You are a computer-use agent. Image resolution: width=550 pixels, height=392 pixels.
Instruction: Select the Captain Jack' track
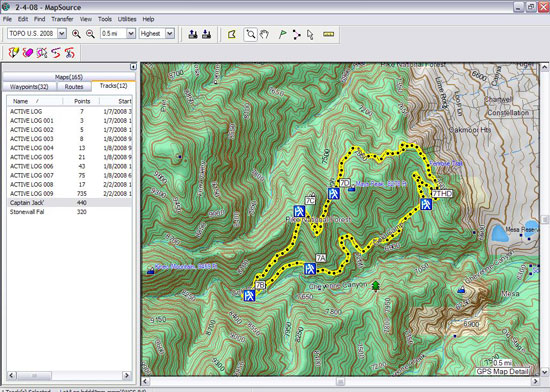[27, 203]
